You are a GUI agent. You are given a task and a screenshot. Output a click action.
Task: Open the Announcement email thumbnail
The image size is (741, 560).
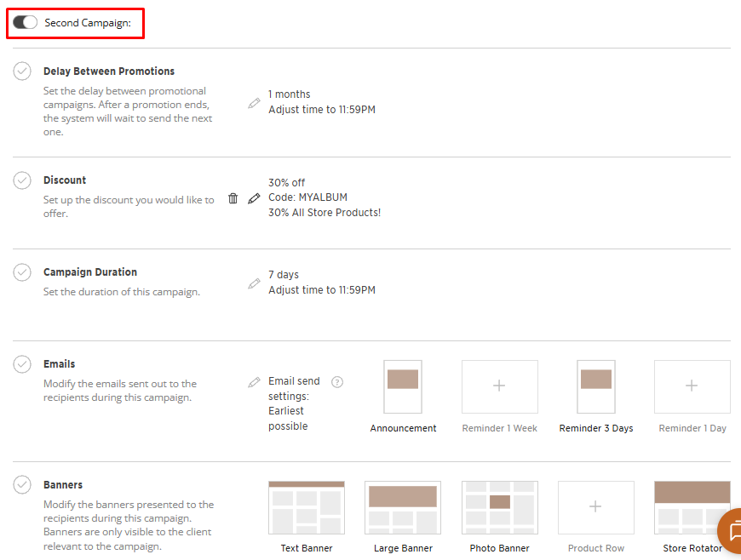pos(403,386)
